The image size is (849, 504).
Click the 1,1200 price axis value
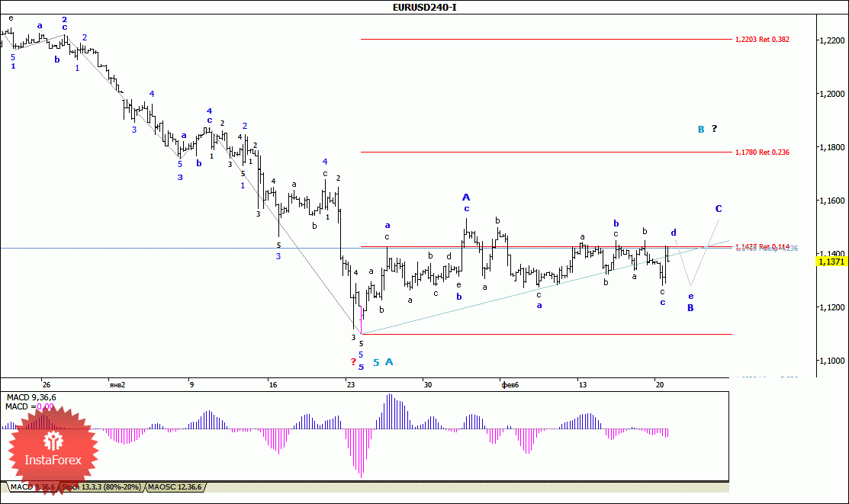pos(831,307)
